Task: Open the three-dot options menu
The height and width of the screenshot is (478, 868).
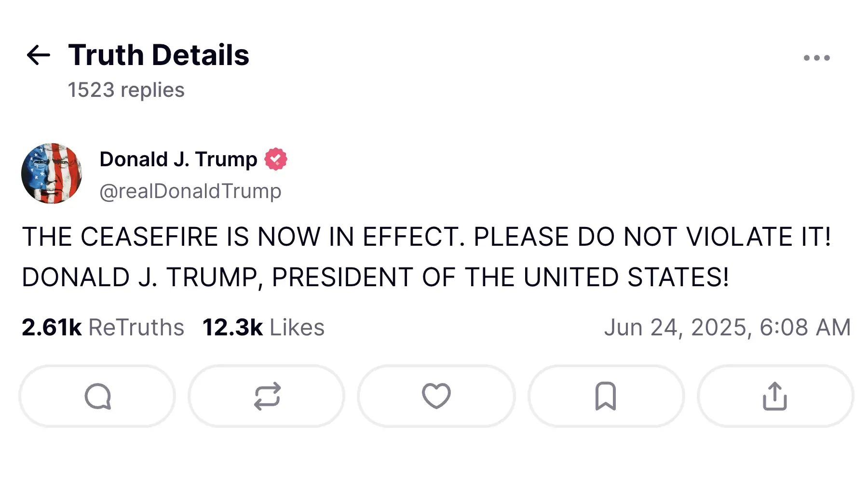Action: pyautogui.click(x=816, y=57)
